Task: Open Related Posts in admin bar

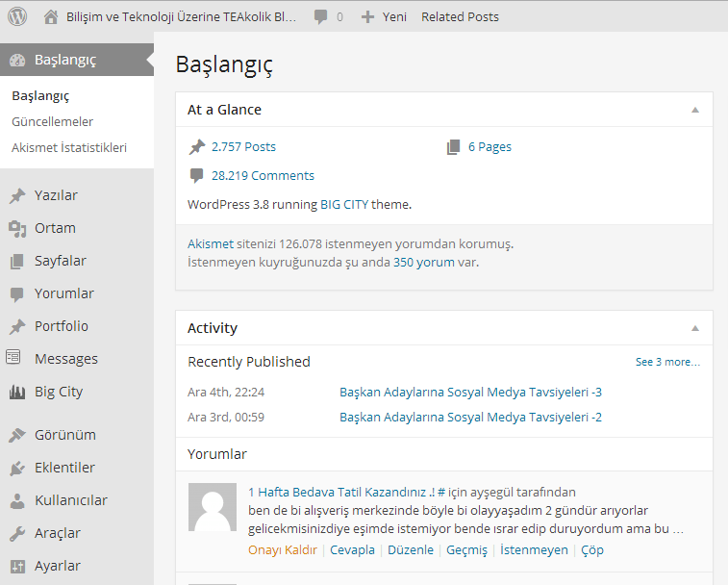Action: pyautogui.click(x=460, y=17)
